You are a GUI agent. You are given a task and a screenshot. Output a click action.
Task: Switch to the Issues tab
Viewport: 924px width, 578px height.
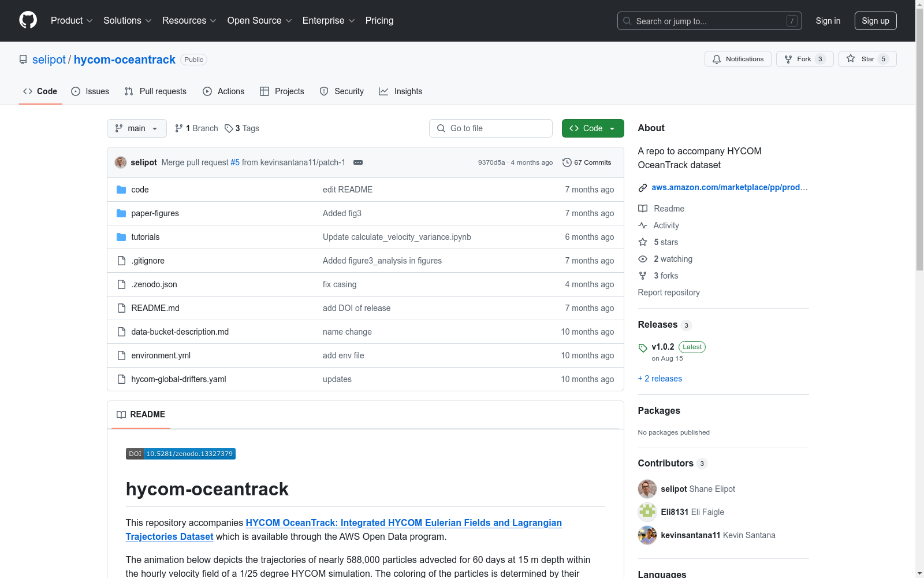[90, 91]
